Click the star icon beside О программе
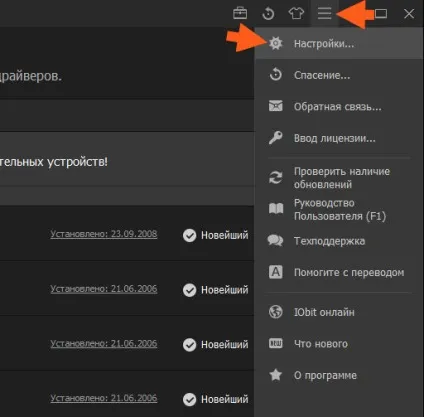424x417 pixels. coord(276,375)
